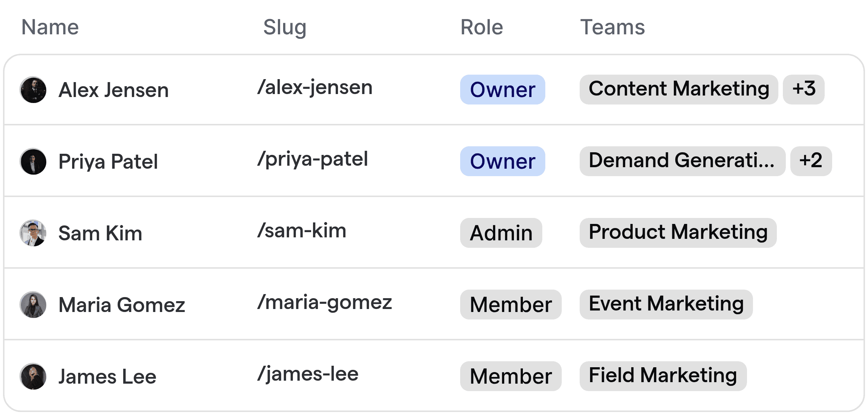Select the Owner badge for Alex Jensen

502,90
